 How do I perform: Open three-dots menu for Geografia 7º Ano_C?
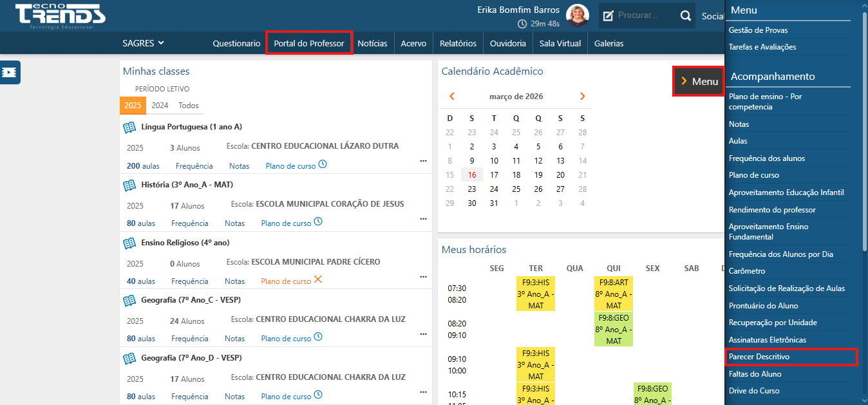pos(423,334)
